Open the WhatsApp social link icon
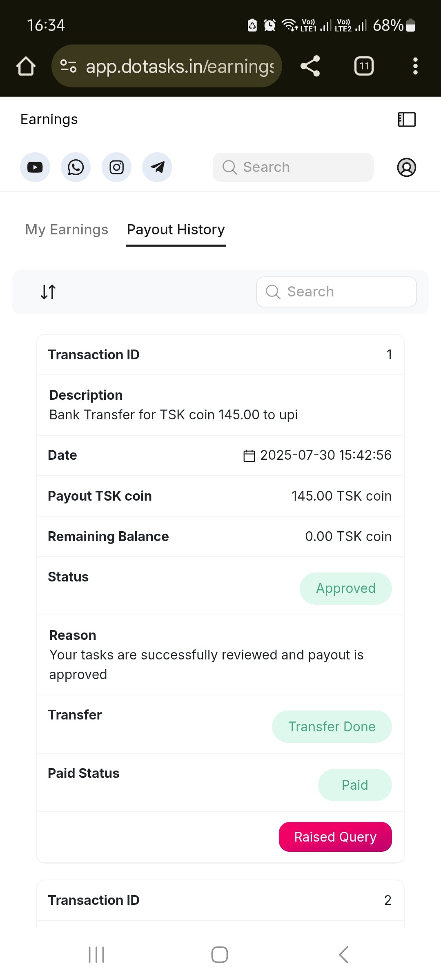441x980 pixels. (76, 167)
